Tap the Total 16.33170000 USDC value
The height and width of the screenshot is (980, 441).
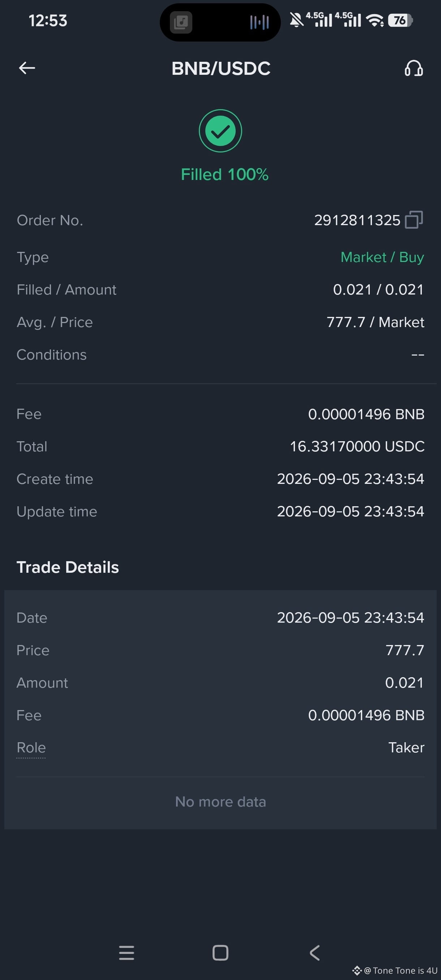tap(357, 446)
